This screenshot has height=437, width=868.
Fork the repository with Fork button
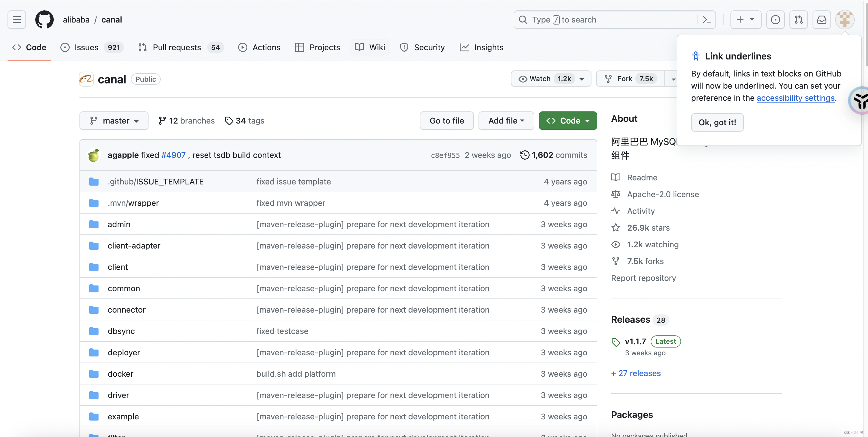click(630, 79)
